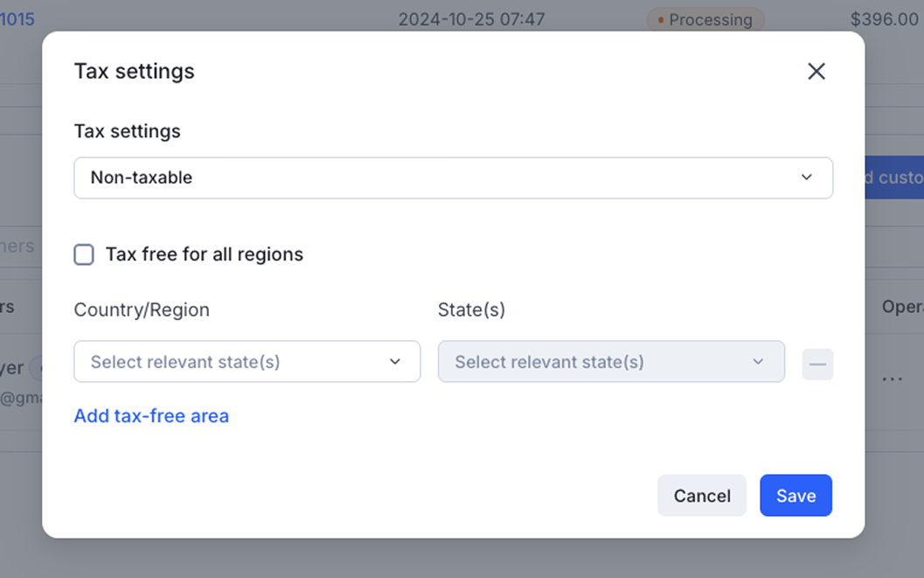
Task: Click the partially hidden blue customer button
Action: pyautogui.click(x=893, y=178)
